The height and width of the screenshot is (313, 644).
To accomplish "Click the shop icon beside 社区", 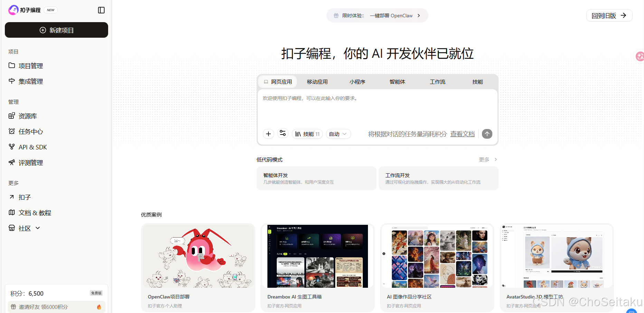I will point(12,228).
